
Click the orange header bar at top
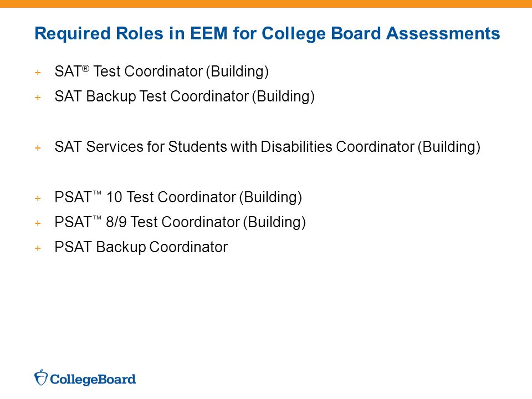coord(266,4)
